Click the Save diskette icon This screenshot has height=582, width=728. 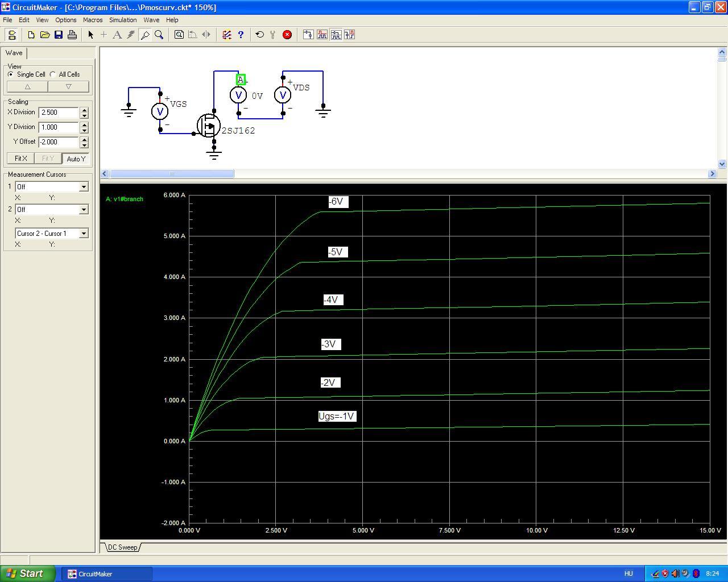point(59,35)
